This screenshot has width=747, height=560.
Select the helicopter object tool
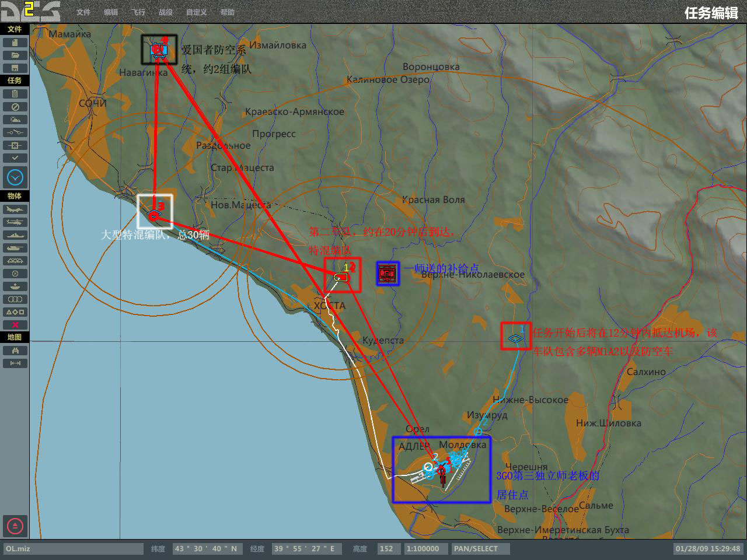point(15,222)
